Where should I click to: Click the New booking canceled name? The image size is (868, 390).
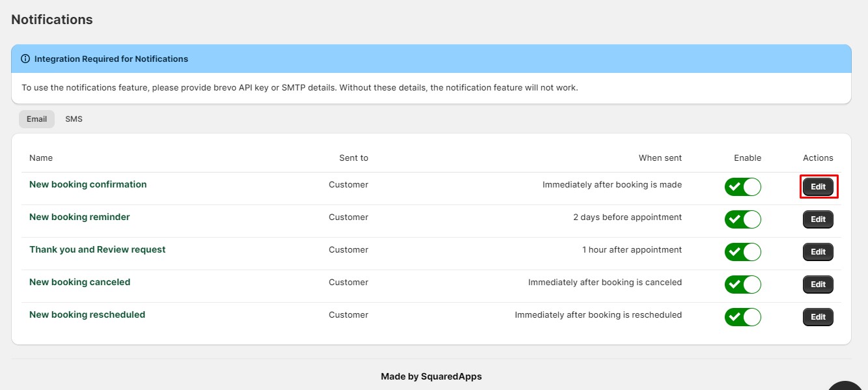pyautogui.click(x=79, y=282)
